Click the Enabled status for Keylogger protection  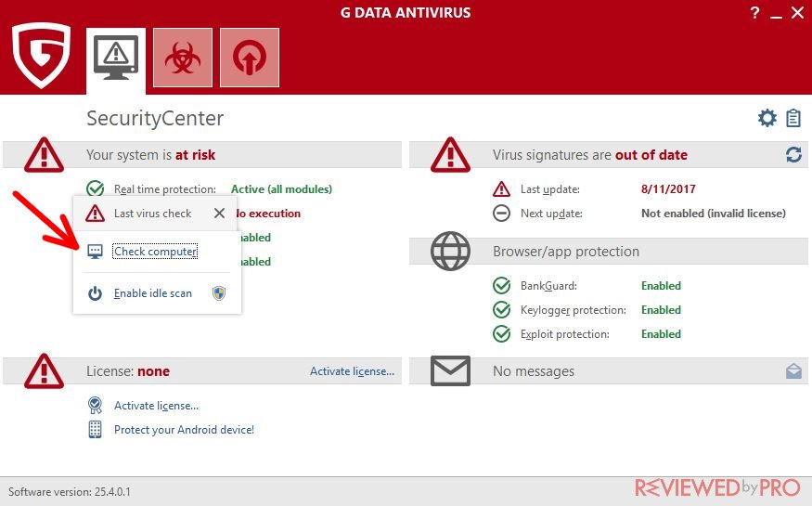661,310
